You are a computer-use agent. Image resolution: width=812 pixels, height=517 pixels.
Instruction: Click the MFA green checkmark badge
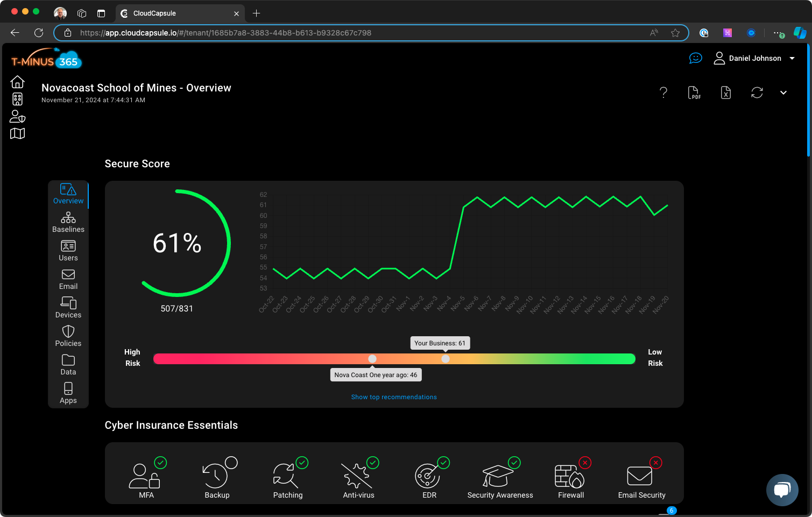(x=160, y=463)
